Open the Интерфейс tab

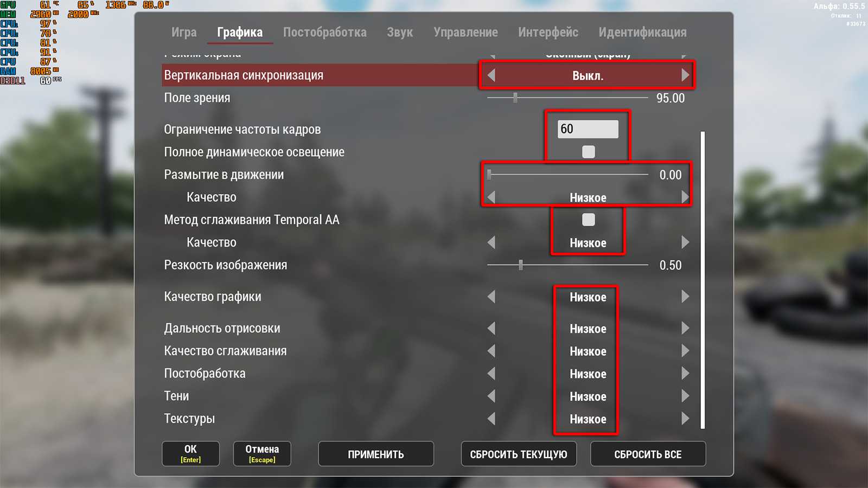pyautogui.click(x=548, y=32)
